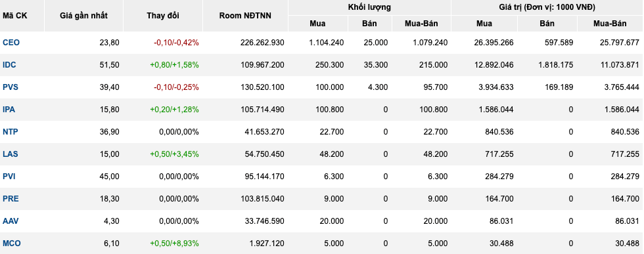Open the AAV stock ticker link

coord(11,221)
